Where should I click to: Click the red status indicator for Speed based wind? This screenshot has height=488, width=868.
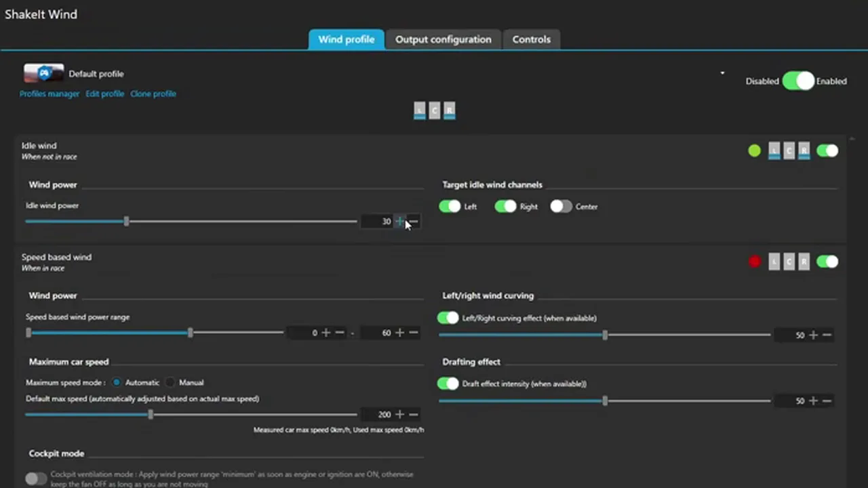[x=754, y=262]
